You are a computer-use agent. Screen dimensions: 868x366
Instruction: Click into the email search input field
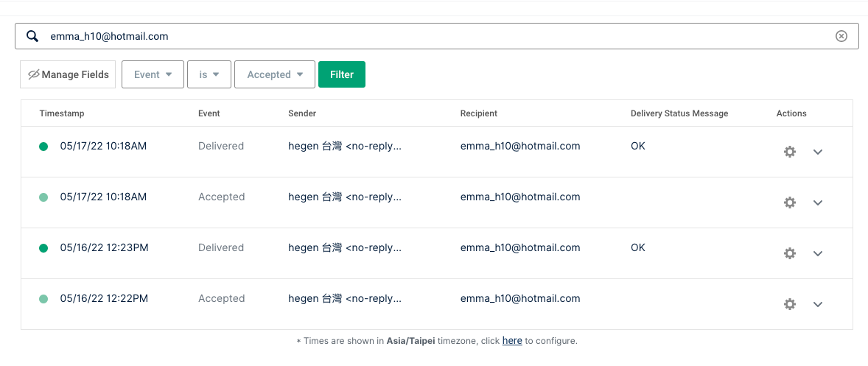[435, 36]
